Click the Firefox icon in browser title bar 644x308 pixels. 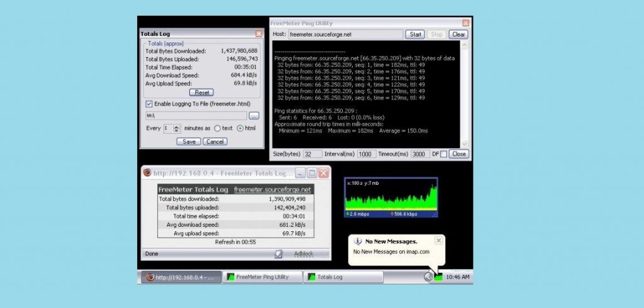tap(147, 172)
